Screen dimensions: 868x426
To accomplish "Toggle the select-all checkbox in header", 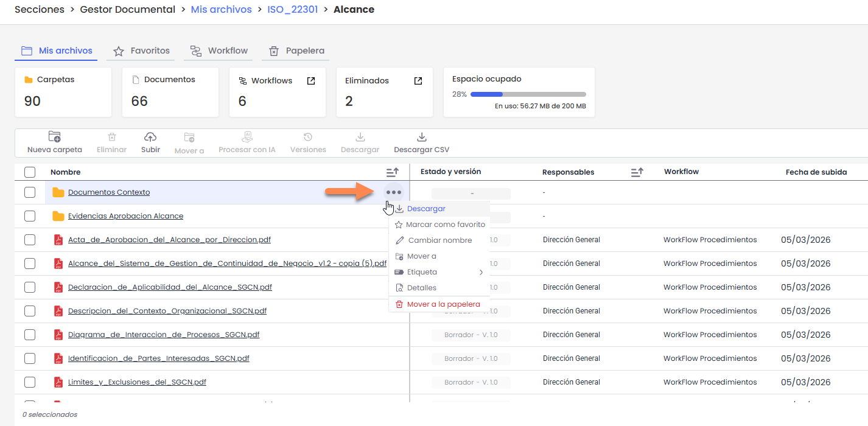I will 30,172.
